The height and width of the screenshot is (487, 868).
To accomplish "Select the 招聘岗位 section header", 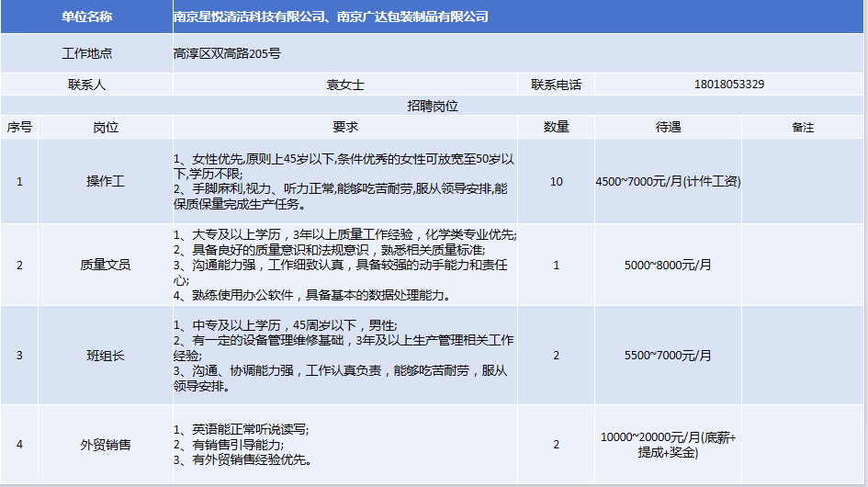I will pos(433,106).
